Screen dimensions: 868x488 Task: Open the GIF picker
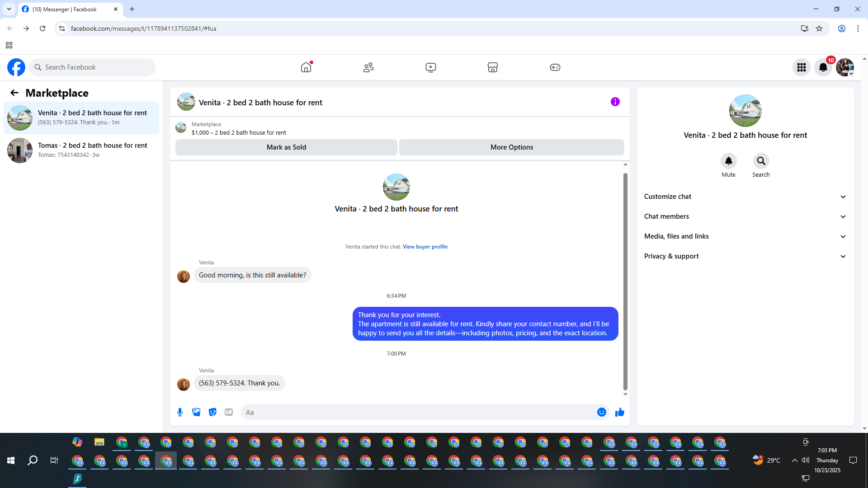pos(229,412)
